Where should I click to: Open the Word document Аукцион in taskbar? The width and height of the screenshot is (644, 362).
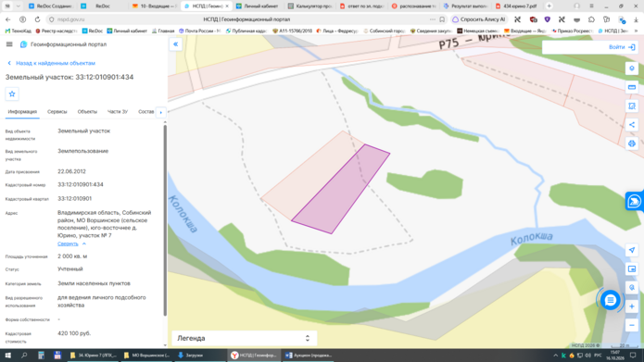click(x=309, y=356)
